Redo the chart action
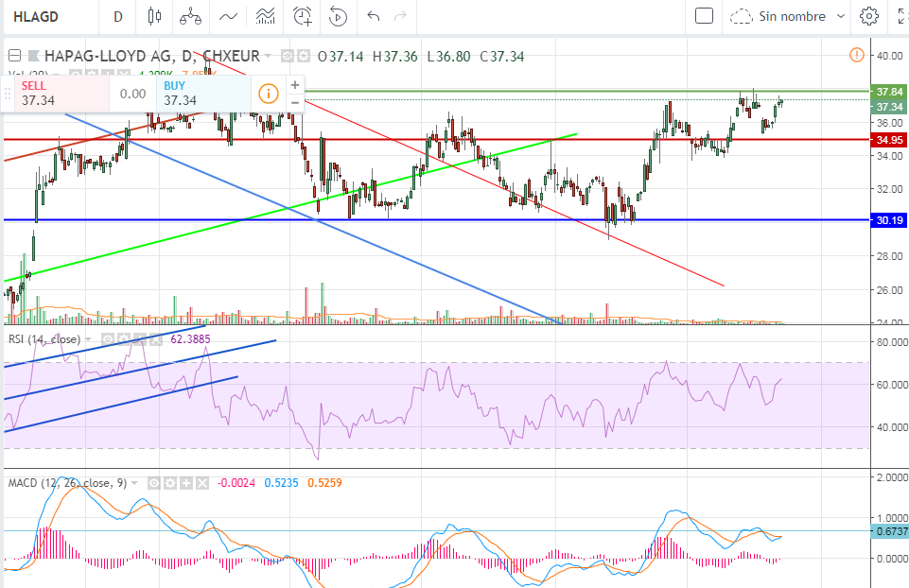This screenshot has width=909, height=588. coord(400,16)
